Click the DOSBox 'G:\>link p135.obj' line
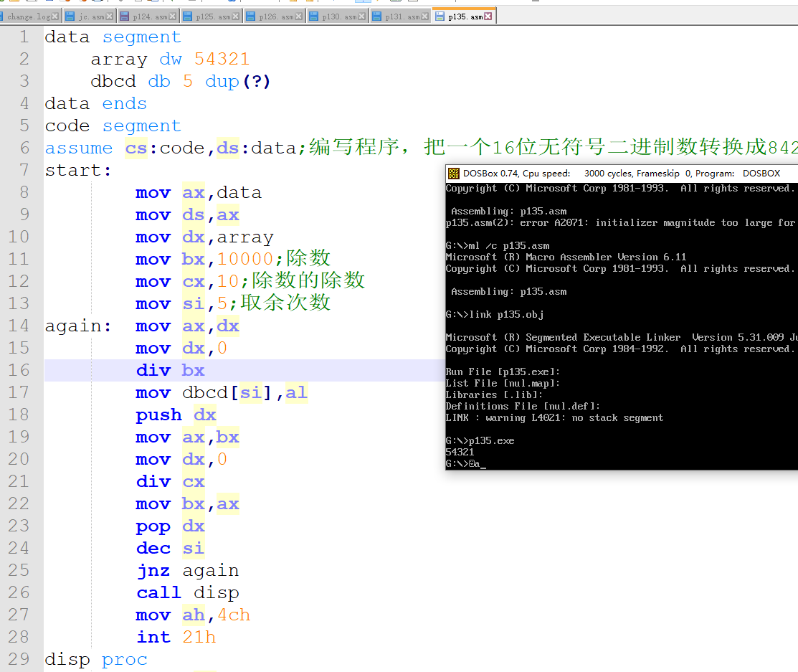798x672 pixels. 495,315
